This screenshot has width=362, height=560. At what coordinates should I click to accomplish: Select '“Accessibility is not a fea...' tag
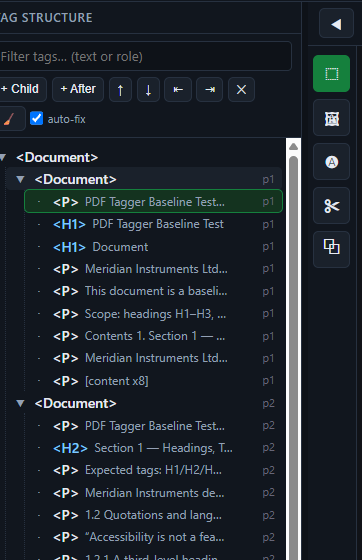[x=154, y=538]
